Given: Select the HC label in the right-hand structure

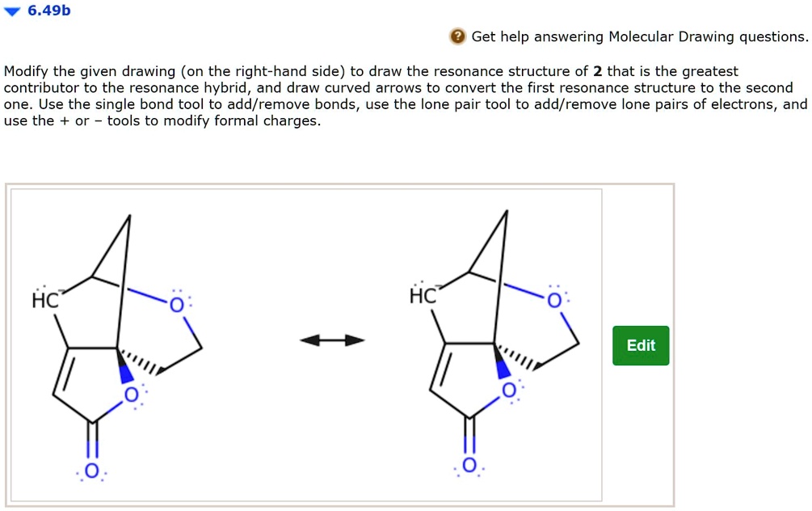Looking at the screenshot, I should [x=422, y=295].
